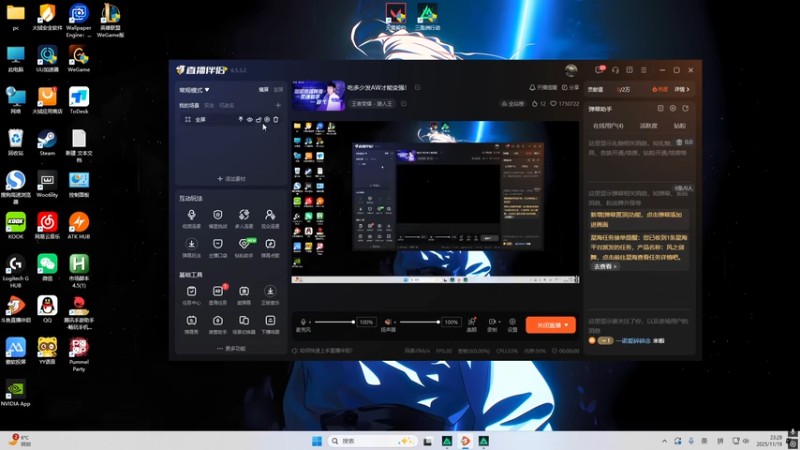Click the microphone 100% volume field

click(366, 322)
